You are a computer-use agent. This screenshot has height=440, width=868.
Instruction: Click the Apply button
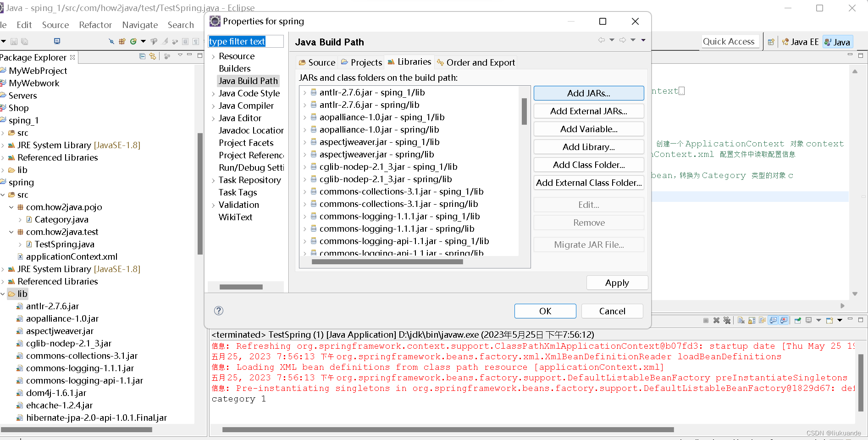[617, 283]
